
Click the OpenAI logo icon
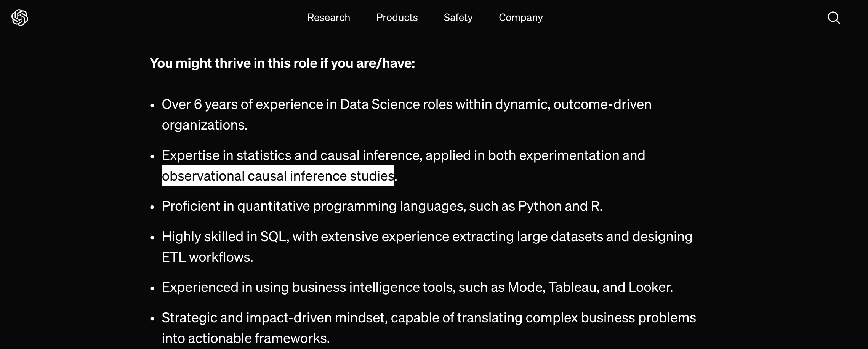click(x=20, y=18)
